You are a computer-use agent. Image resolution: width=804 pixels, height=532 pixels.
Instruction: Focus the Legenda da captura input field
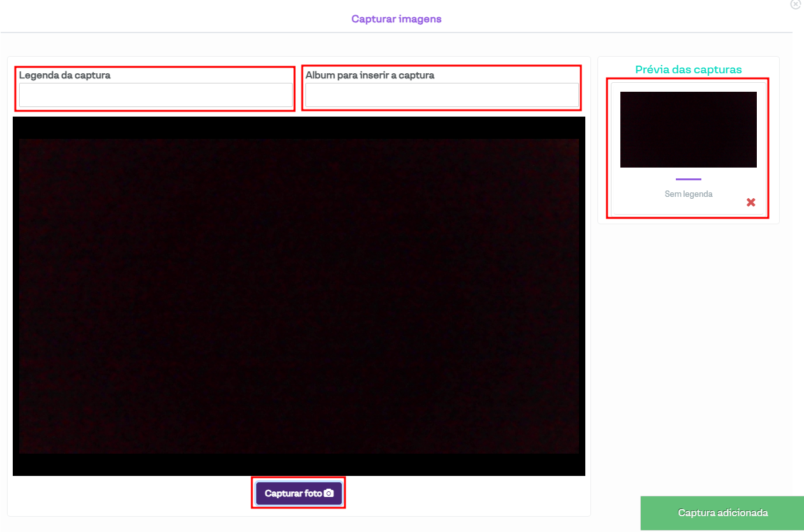pyautogui.click(x=156, y=96)
